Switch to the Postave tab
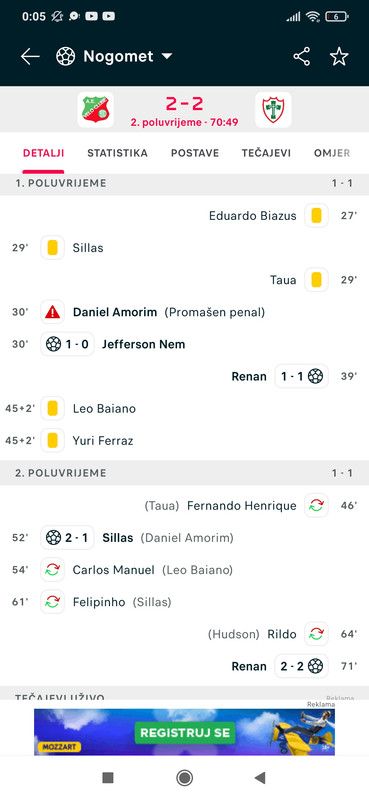 pos(195,153)
